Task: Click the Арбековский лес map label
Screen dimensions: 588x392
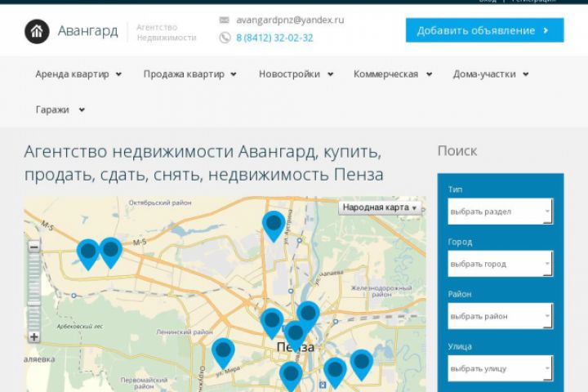Action: [80, 327]
